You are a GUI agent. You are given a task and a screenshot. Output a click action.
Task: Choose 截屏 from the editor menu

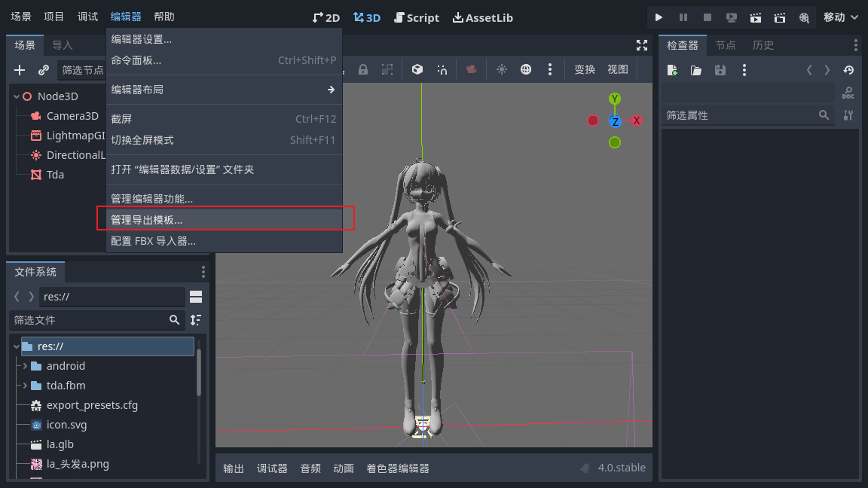coord(225,119)
